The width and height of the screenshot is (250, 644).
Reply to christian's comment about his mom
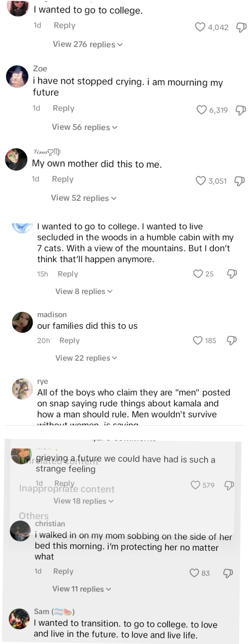(63, 571)
